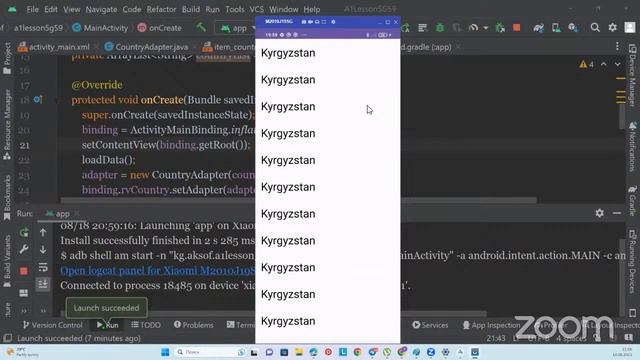Click caret position 21:43 in status bar
Image resolution: width=640 pixels, height=360 pixels.
(x=496, y=338)
